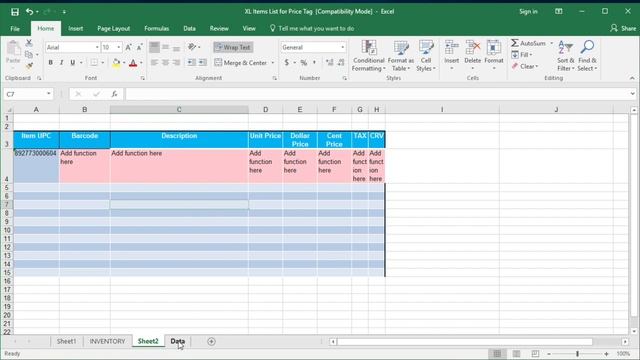The image size is (640, 360).
Task: Expand the Merge & Center dropdown arrow
Action: click(273, 62)
